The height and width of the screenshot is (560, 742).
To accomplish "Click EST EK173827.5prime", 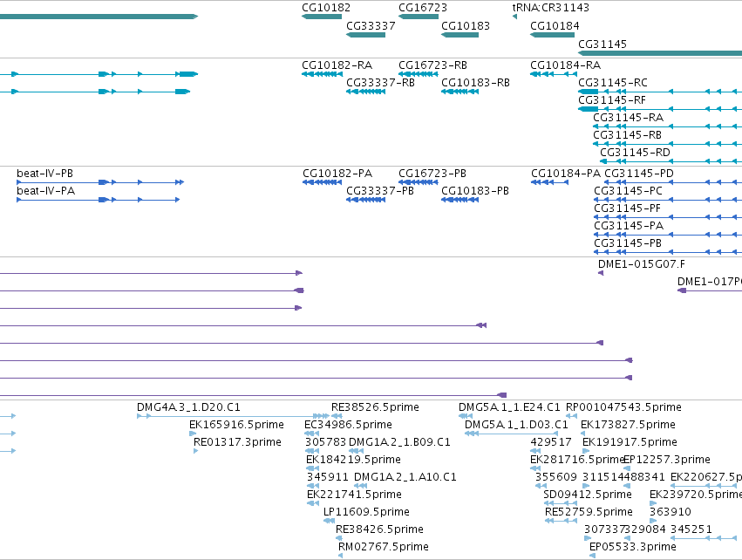I will tap(628, 425).
